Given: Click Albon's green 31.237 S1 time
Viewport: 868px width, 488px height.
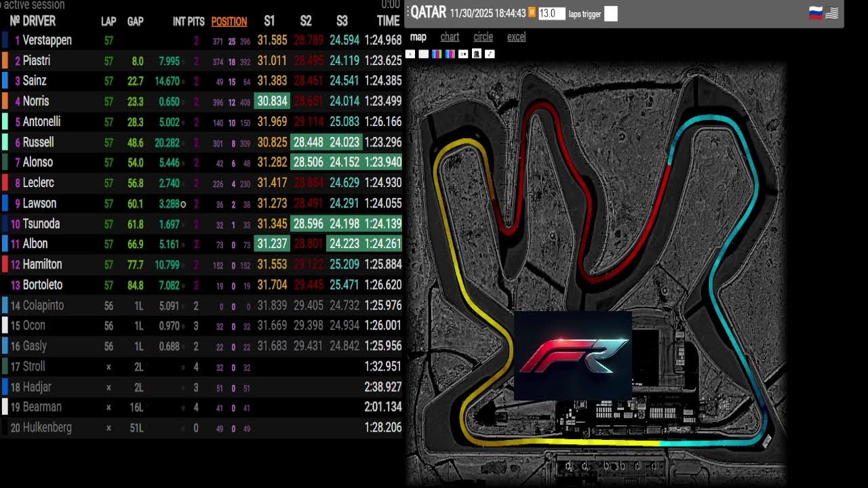Looking at the screenshot, I should (x=272, y=243).
